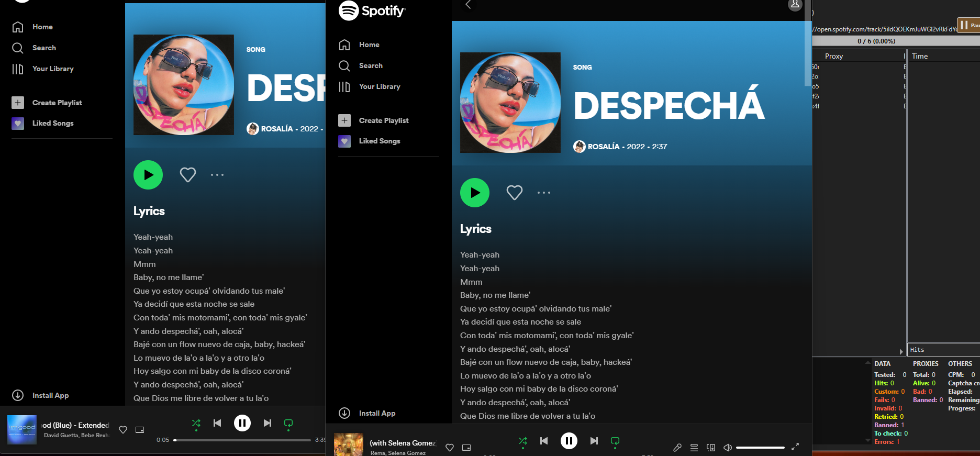Toggle shuffle in the left window's player bar
Screen dimensions: 980x456
tap(196, 423)
